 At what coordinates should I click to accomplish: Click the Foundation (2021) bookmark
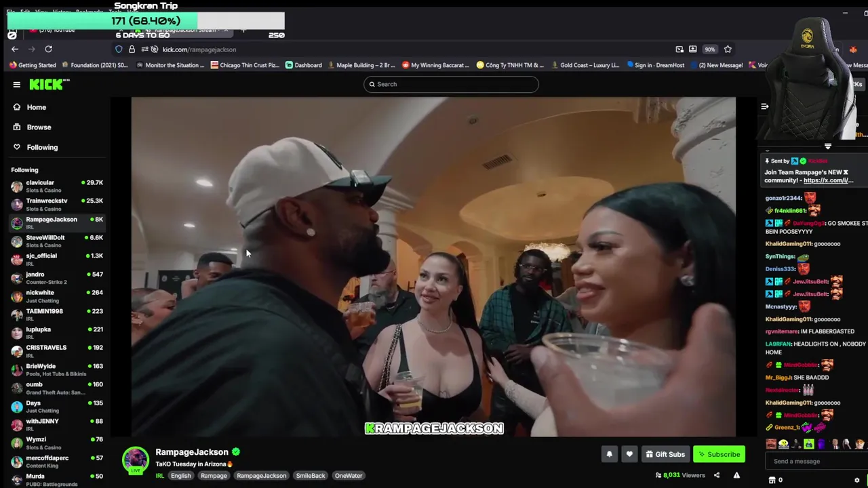pos(94,65)
